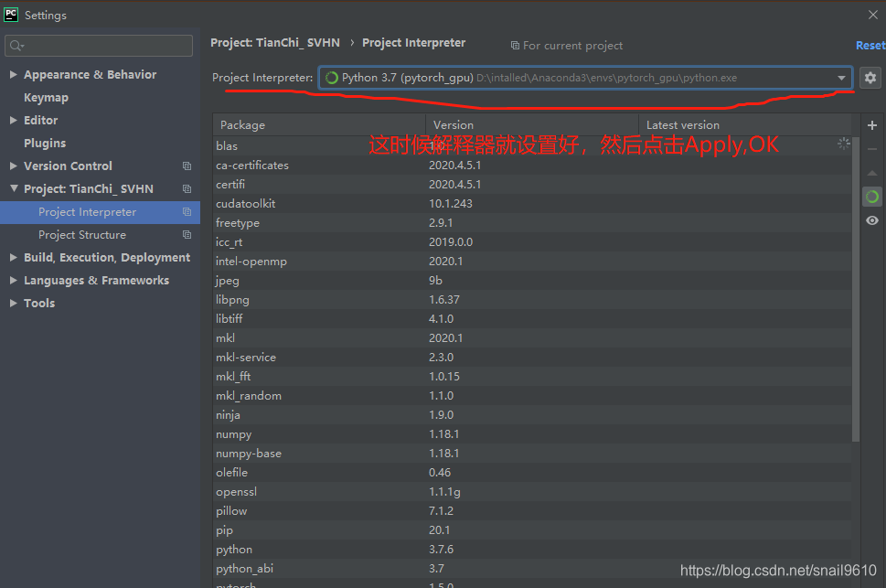This screenshot has width=886, height=588.
Task: Select the ninja package row
Action: point(532,415)
